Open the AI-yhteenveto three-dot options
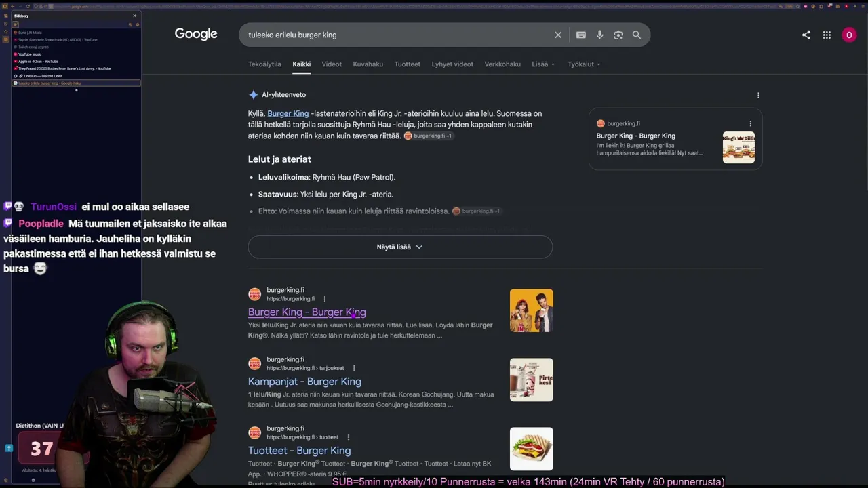868x488 pixels. (x=758, y=95)
